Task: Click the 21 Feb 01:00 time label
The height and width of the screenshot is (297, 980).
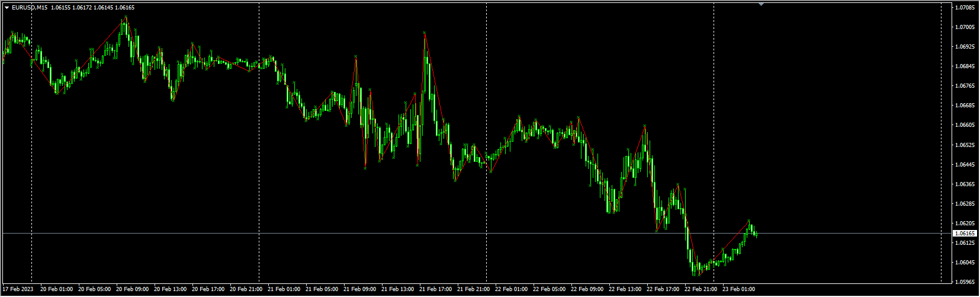Action: [x=284, y=289]
